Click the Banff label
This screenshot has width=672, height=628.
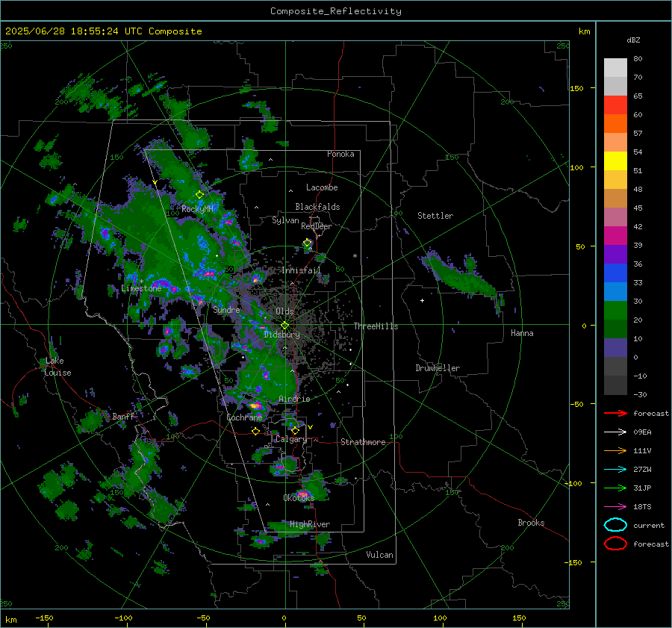(x=123, y=416)
